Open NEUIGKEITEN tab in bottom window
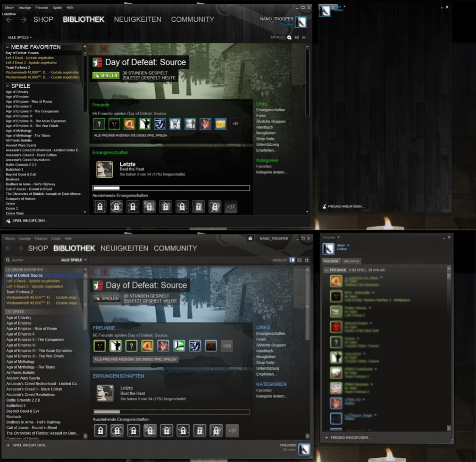This screenshot has height=462, width=476. (x=125, y=248)
